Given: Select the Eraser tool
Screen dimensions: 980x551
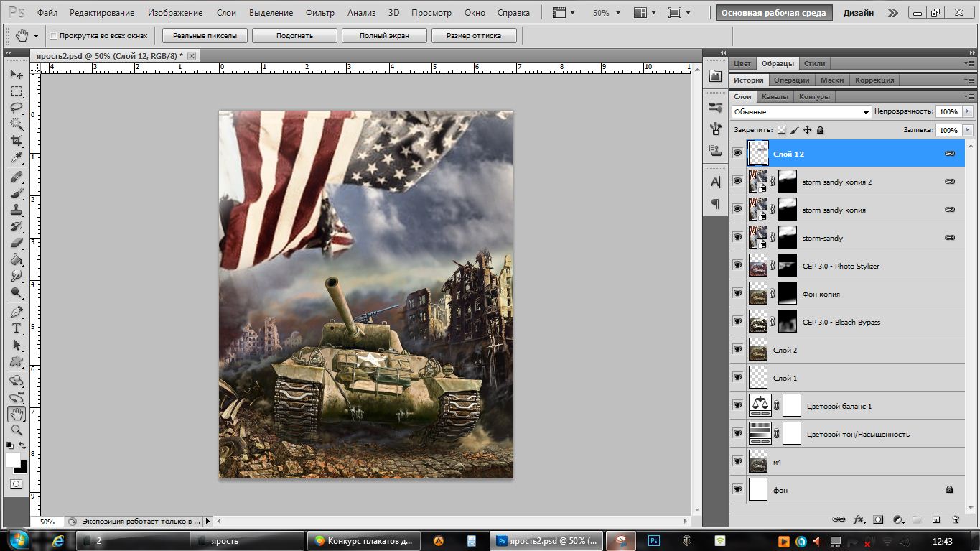Looking at the screenshot, I should coord(17,243).
